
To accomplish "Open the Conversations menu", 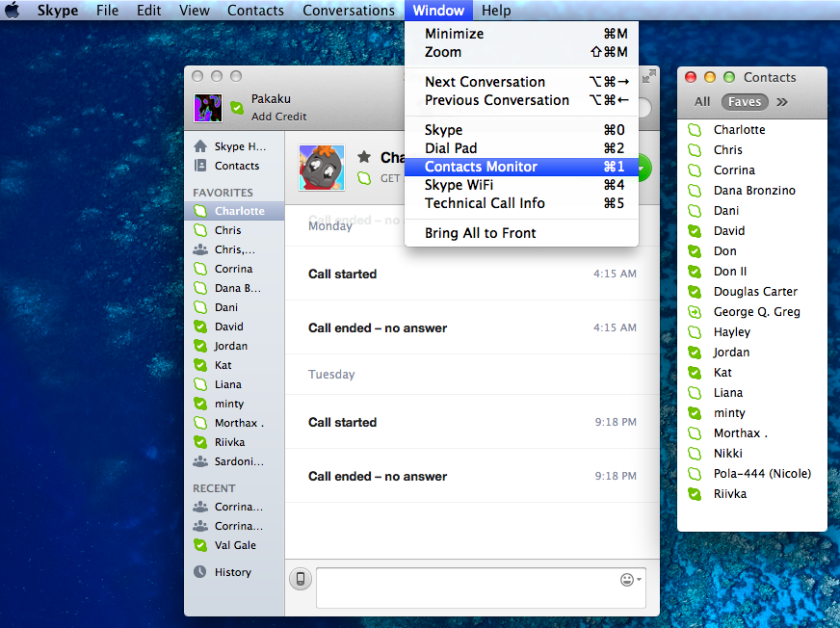I will point(348,11).
